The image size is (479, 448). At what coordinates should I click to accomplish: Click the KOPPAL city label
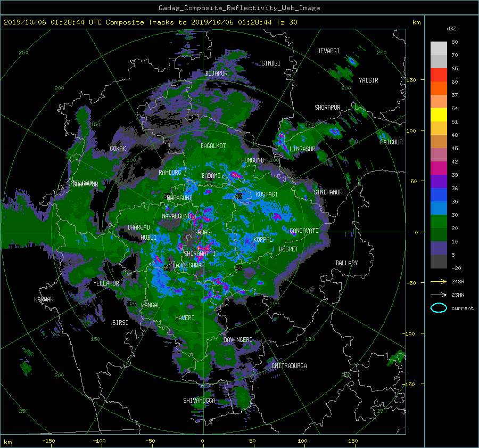263,239
